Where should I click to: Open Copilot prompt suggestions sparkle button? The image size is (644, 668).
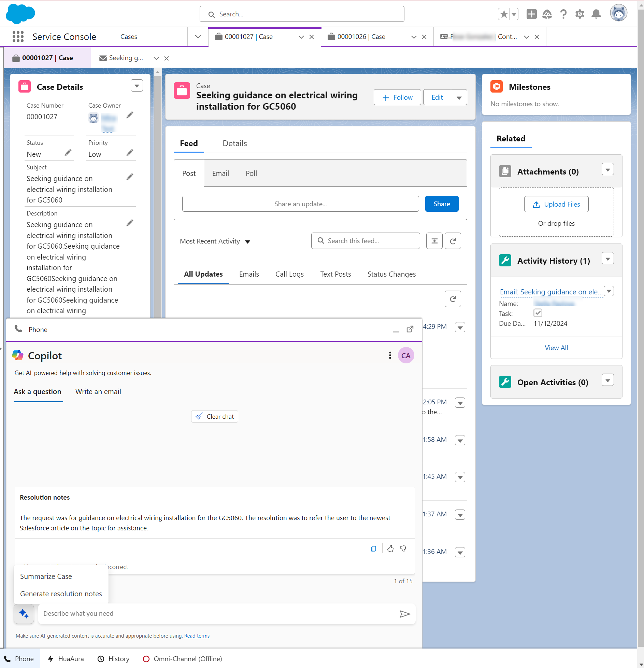[x=24, y=614]
